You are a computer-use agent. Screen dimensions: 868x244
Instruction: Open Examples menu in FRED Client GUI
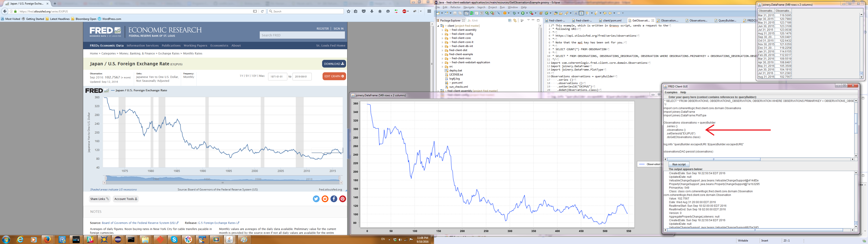coord(671,92)
